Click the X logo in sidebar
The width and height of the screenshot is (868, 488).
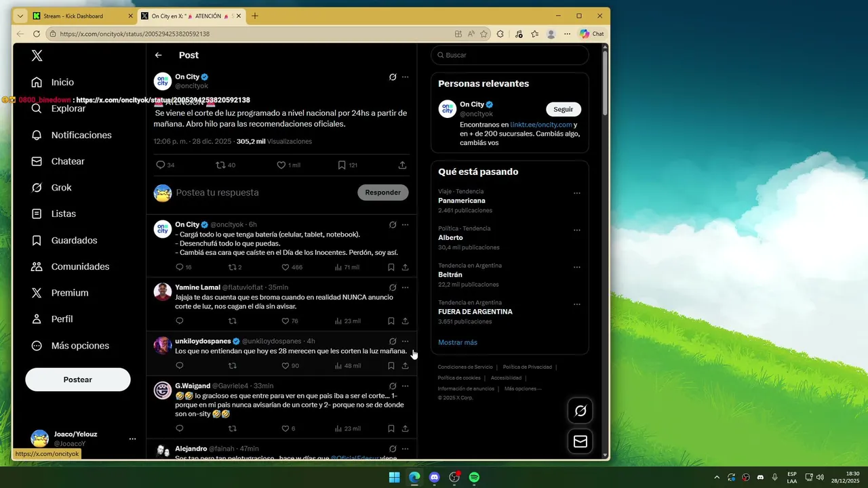tap(37, 56)
